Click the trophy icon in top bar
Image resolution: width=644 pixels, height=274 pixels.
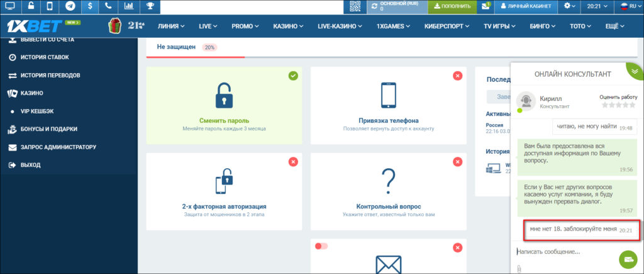[x=150, y=6]
